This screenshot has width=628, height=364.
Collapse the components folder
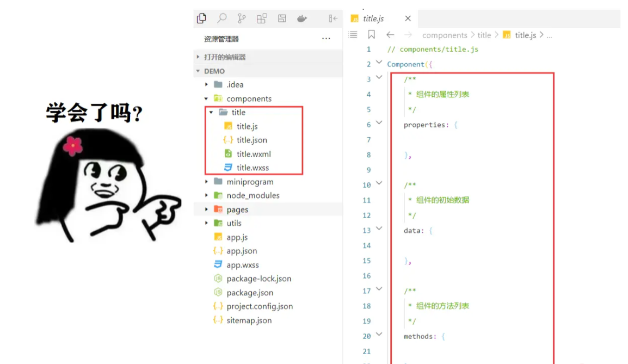[x=206, y=98]
